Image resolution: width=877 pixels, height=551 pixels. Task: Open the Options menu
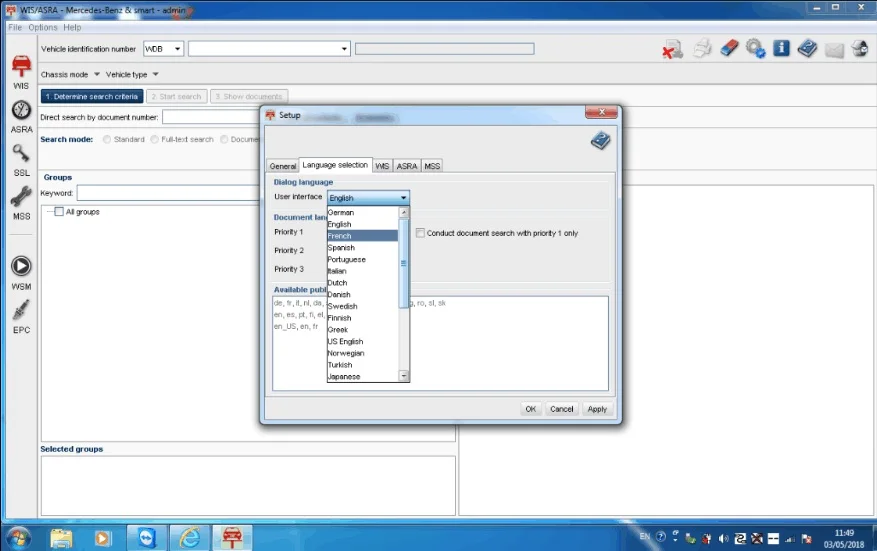[43, 27]
